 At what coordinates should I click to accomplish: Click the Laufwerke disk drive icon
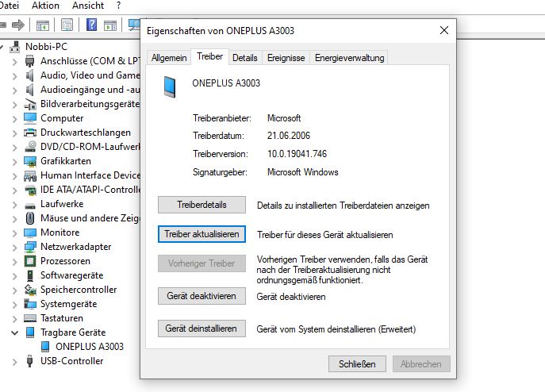tap(30, 206)
